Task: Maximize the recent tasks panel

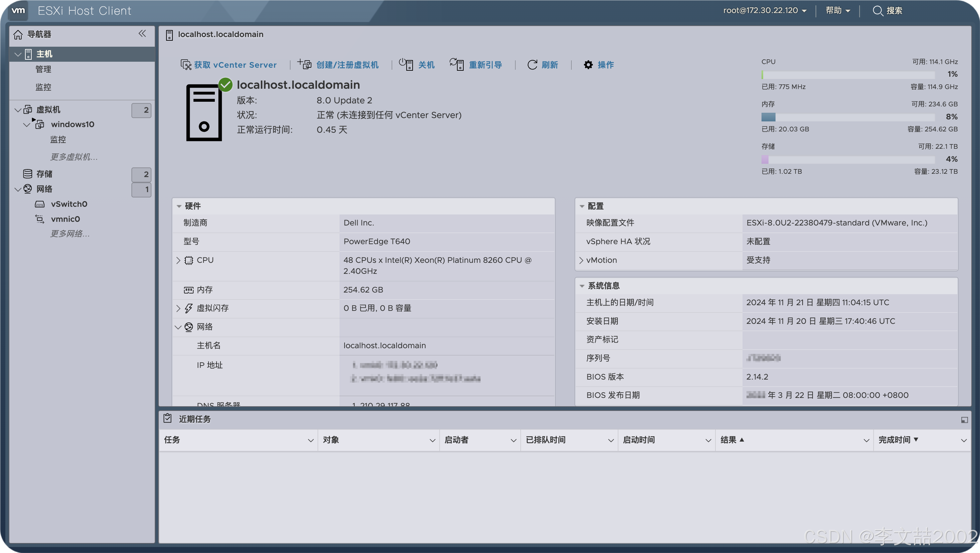Action: (x=964, y=420)
